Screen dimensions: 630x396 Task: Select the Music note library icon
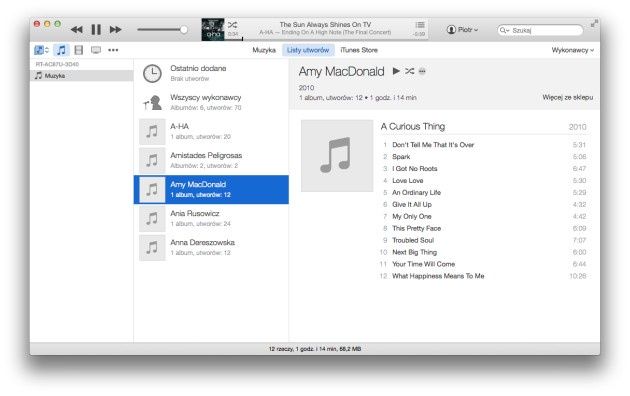coord(61,50)
